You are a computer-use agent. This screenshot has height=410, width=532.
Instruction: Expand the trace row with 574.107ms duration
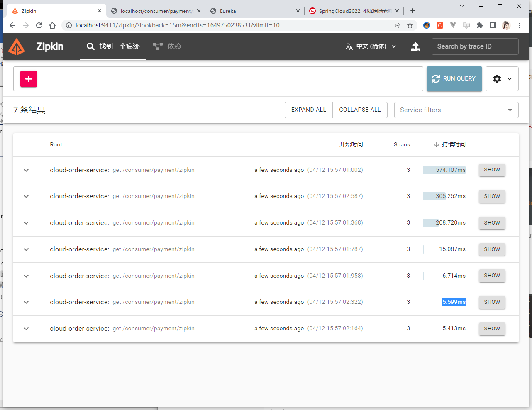pos(26,170)
